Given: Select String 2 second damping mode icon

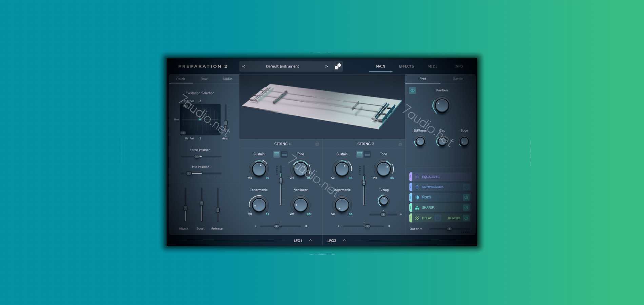Looking at the screenshot, I should 367,154.
